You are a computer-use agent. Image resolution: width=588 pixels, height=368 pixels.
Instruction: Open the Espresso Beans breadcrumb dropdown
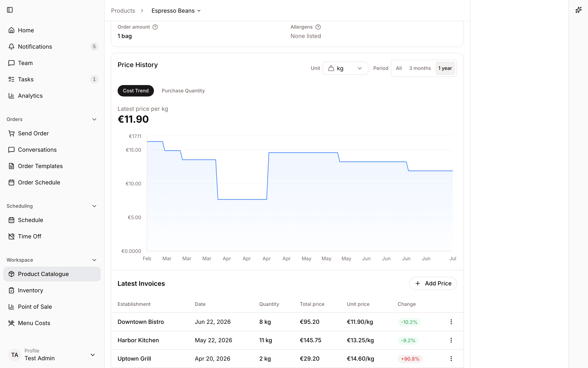coord(176,11)
